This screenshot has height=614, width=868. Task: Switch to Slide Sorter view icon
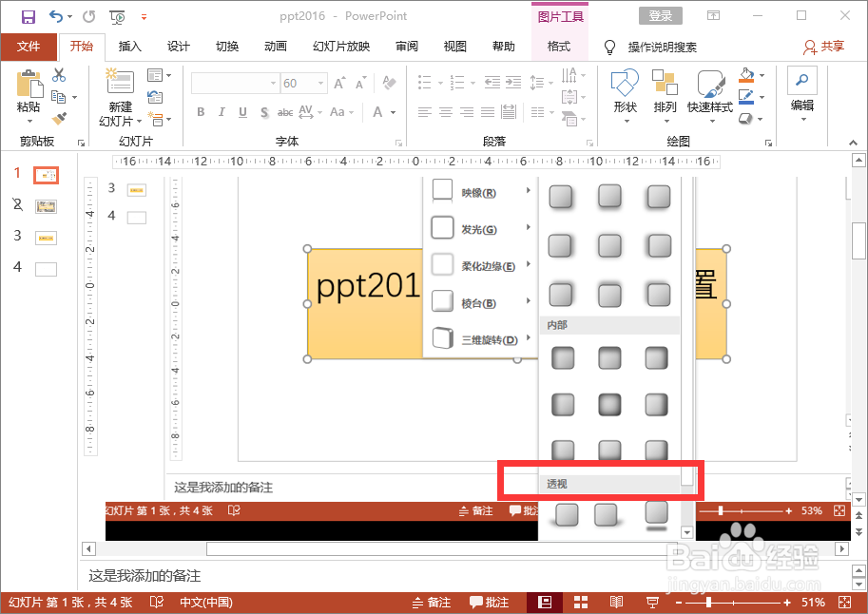coord(581,603)
